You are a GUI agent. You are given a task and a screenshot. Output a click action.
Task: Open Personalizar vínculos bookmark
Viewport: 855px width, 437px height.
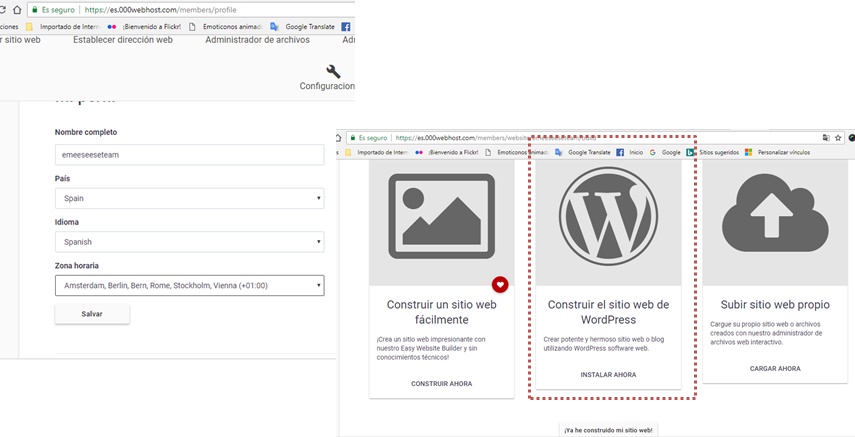(x=778, y=153)
